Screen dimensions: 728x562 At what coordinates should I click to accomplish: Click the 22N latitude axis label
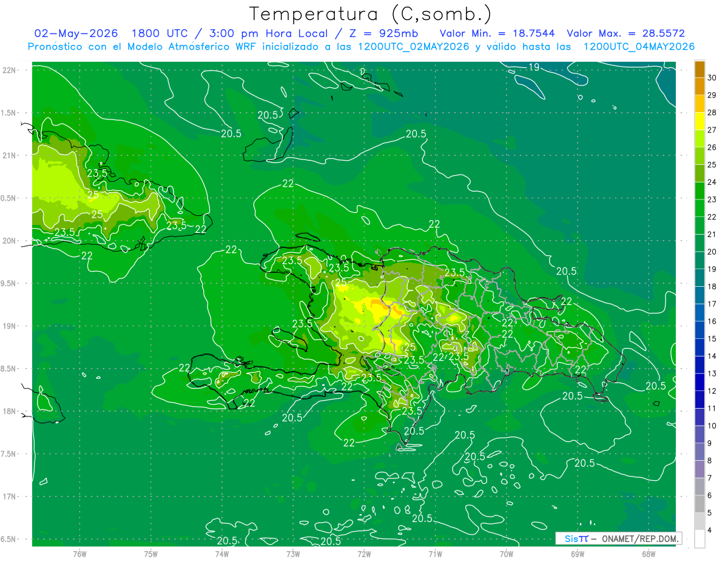click(10, 70)
